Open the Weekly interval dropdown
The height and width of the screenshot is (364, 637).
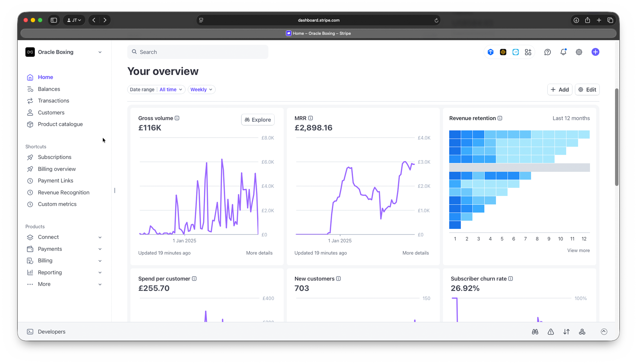(x=201, y=89)
